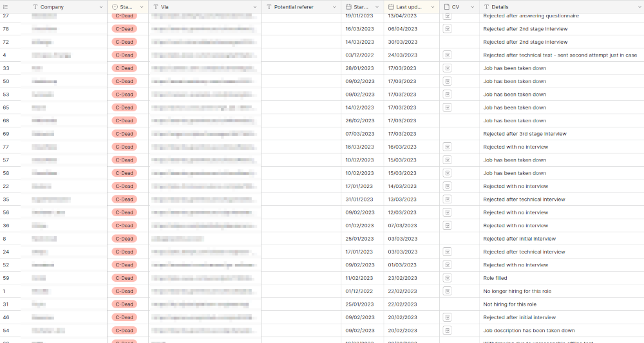Select row number 72
The image size is (644, 343).
pyautogui.click(x=6, y=42)
